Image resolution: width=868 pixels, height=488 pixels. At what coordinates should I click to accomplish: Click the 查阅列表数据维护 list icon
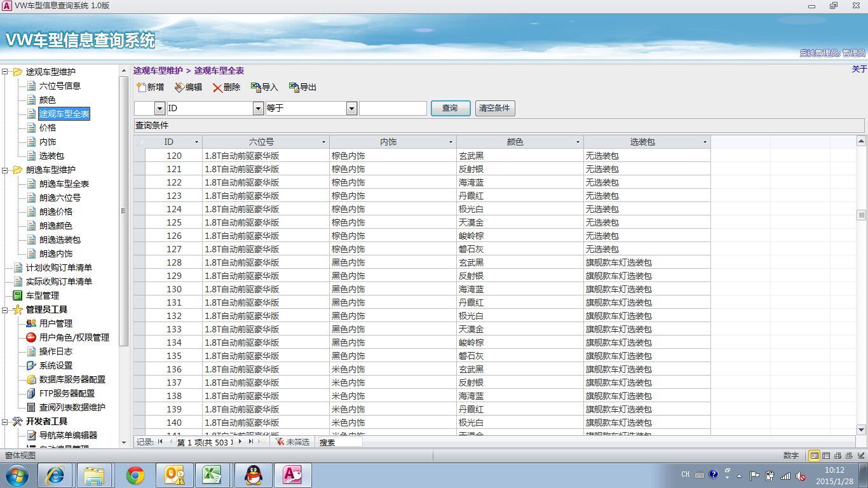[x=31, y=407]
